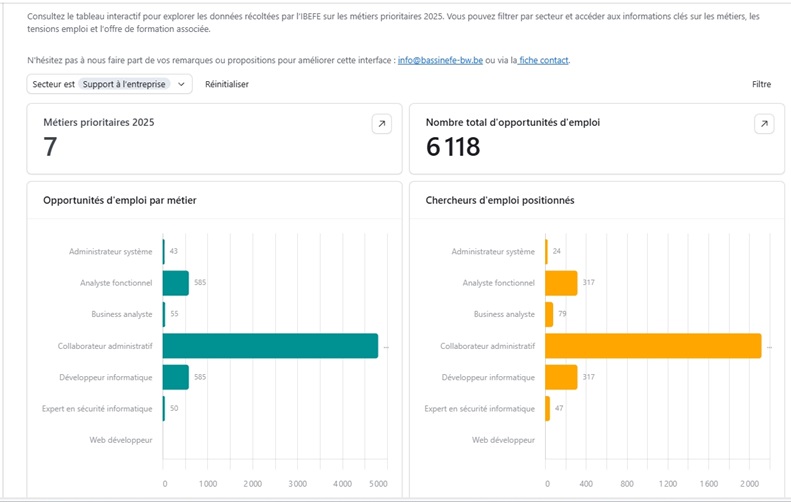Screen dimensions: 791x502
Task: Select the teal Analyste fonctionnel bar
Action: tap(175, 283)
